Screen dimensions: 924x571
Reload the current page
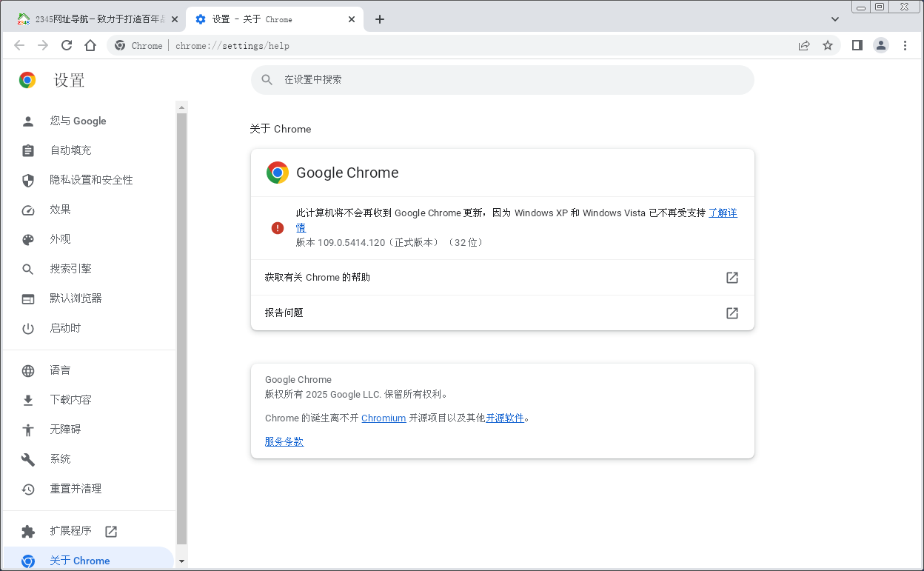click(x=67, y=45)
